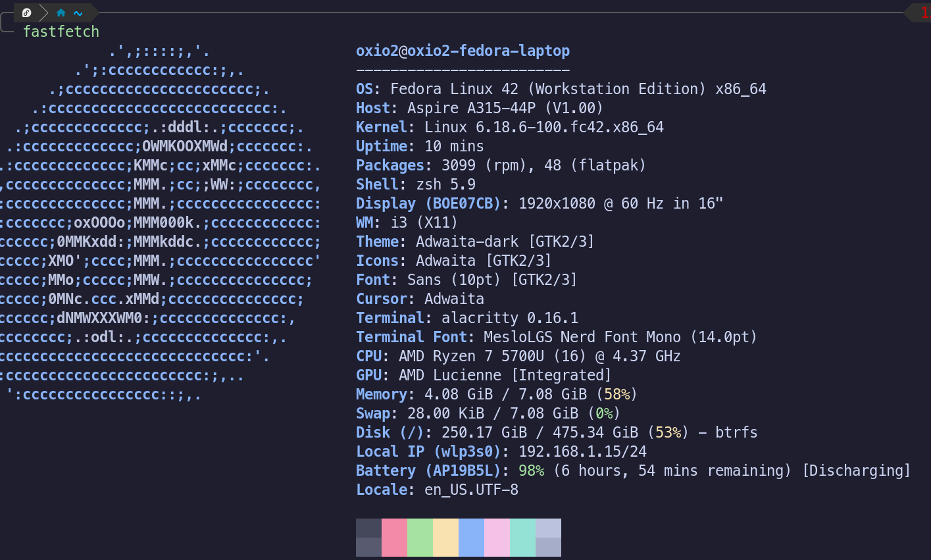Image resolution: width=931 pixels, height=560 pixels.
Task: Click the tilde path icon next to home
Action: coord(78,13)
